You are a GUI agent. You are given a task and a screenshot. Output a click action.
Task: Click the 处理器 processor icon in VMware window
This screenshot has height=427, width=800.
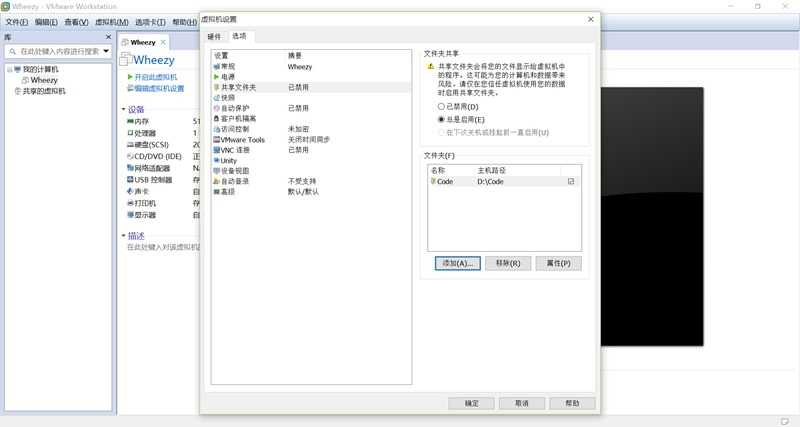(130, 133)
